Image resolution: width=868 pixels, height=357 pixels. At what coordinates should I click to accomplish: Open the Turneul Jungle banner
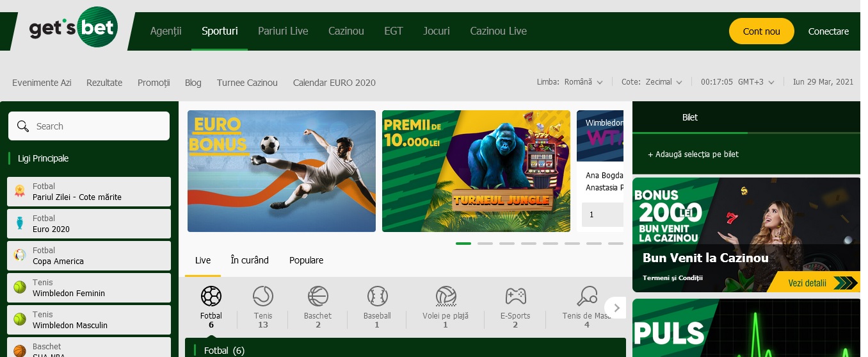[x=476, y=171]
